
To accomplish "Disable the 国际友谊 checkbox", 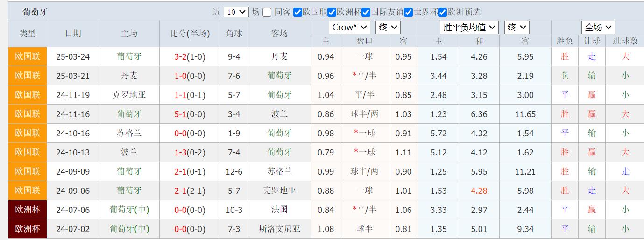I will [x=366, y=13].
